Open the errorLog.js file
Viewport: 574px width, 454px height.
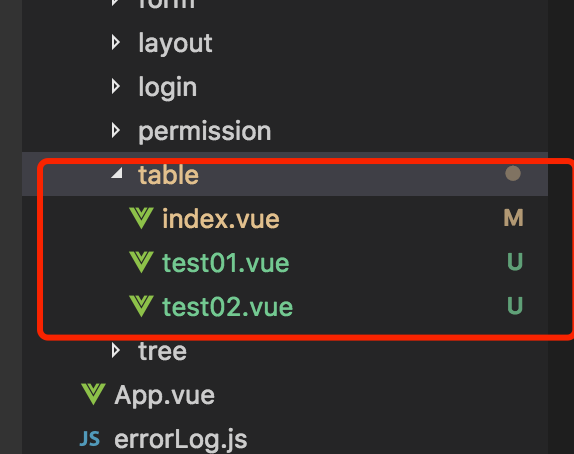coord(180,439)
